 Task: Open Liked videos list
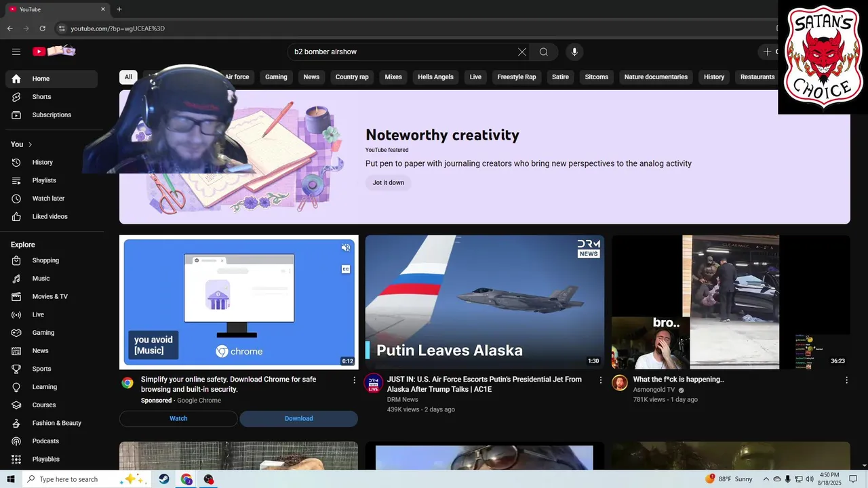52,216
